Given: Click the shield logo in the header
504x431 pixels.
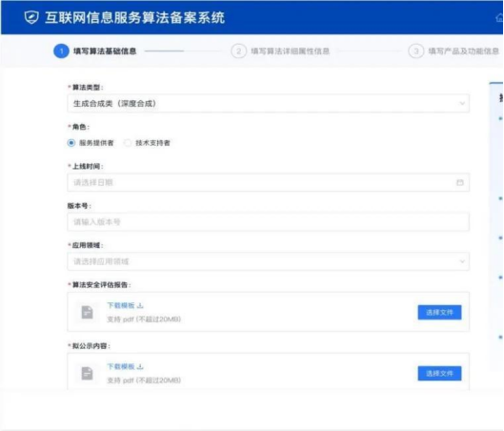Looking at the screenshot, I should pyautogui.click(x=31, y=17).
